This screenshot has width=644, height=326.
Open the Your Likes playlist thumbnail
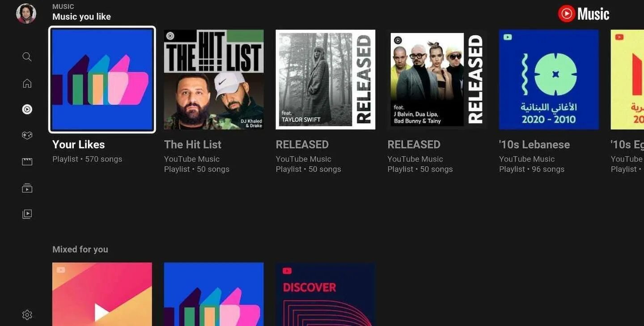coord(102,80)
